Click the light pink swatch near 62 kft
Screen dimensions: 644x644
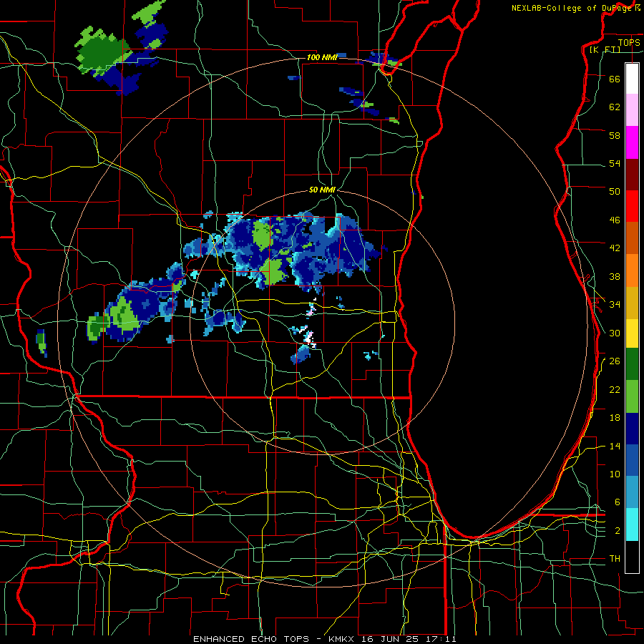(632, 110)
